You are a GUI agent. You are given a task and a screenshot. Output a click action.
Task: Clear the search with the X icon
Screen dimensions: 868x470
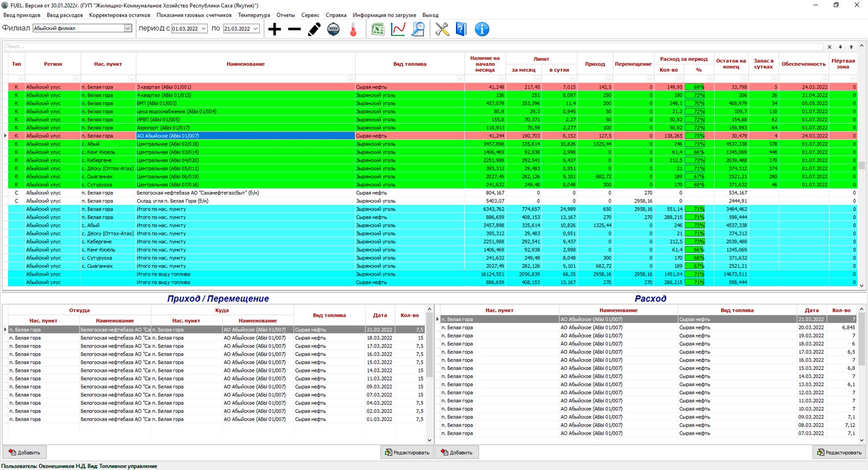829,47
